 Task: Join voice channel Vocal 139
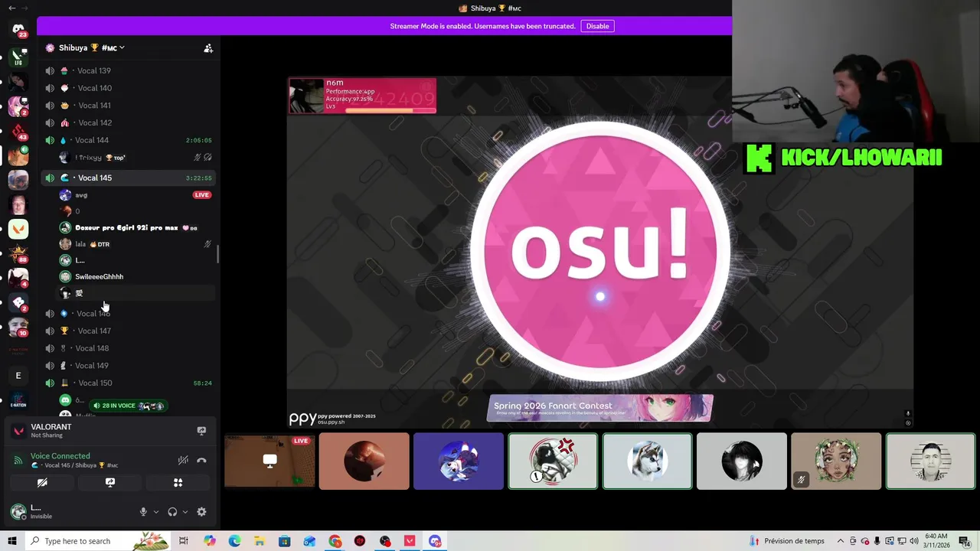(x=127, y=70)
